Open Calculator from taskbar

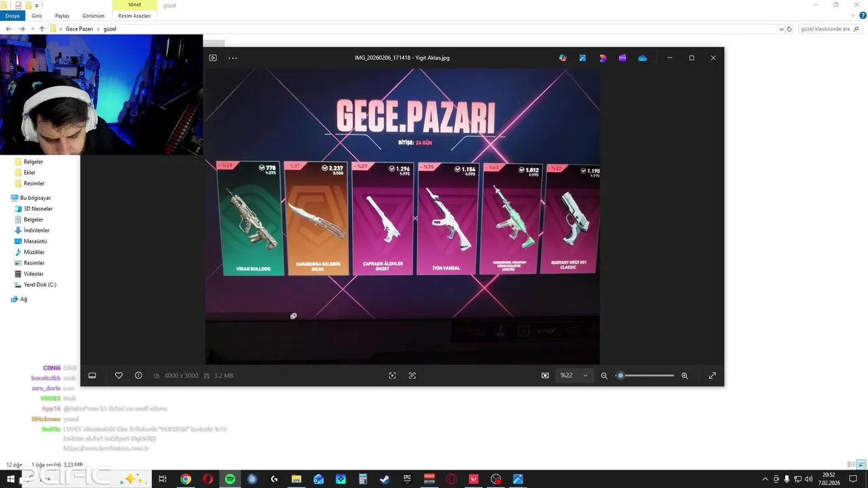coord(363,479)
